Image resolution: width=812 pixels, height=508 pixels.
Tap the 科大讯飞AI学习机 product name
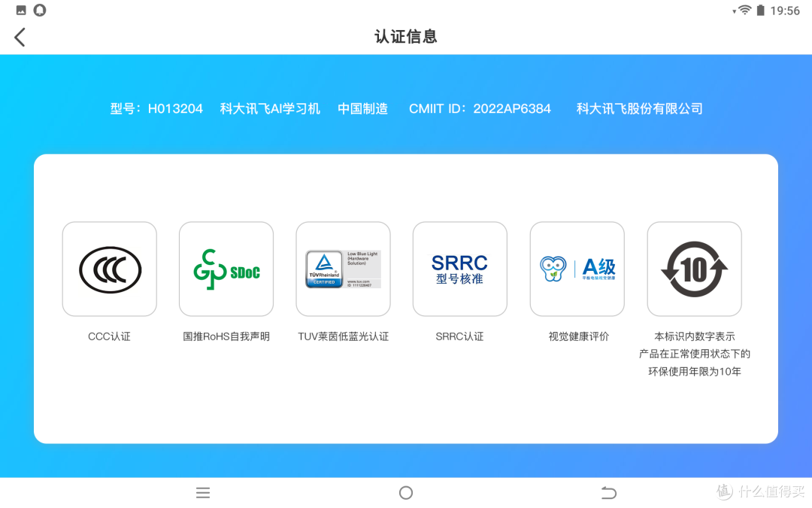pyautogui.click(x=270, y=109)
